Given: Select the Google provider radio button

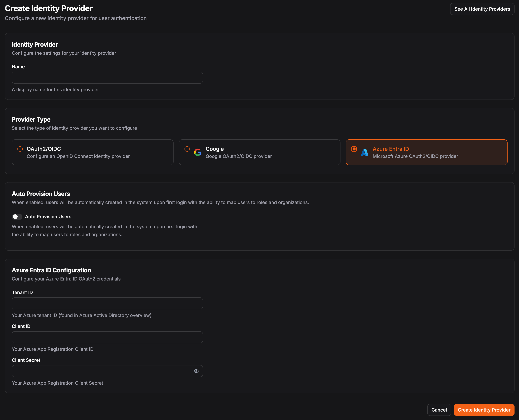Looking at the screenshot, I should pos(187,149).
